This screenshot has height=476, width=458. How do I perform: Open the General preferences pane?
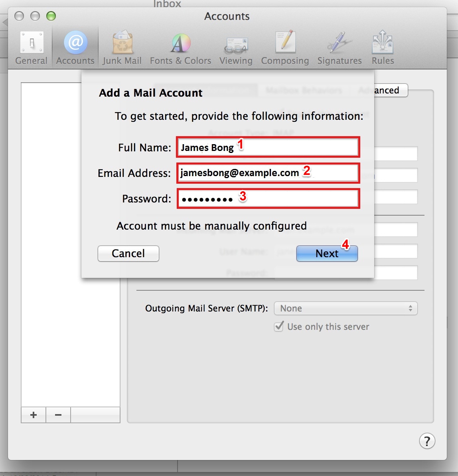pos(31,48)
